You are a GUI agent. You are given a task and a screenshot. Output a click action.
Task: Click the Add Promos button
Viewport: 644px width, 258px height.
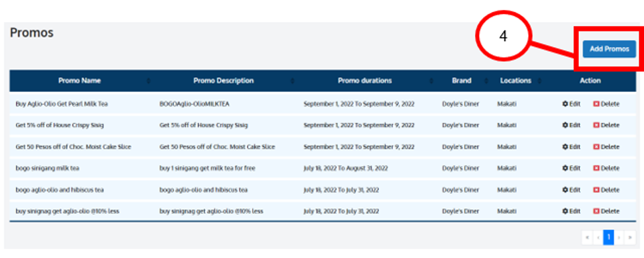point(609,49)
